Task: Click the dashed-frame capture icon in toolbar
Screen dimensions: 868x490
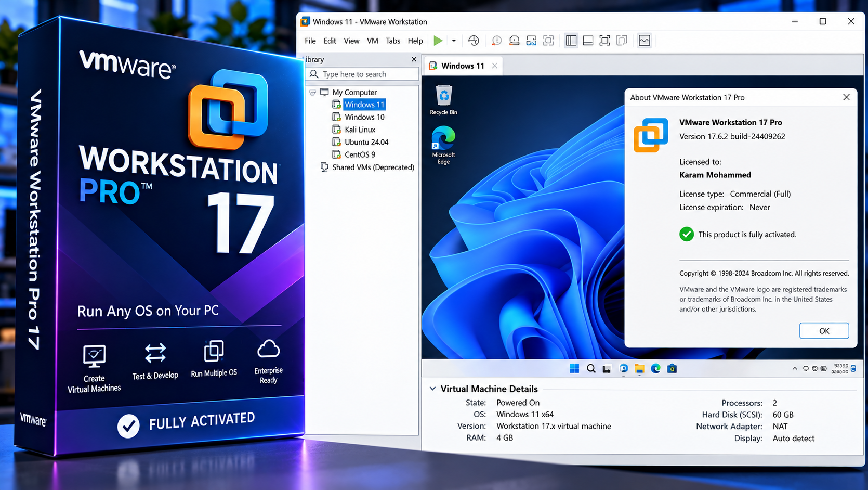Action: (x=548, y=41)
